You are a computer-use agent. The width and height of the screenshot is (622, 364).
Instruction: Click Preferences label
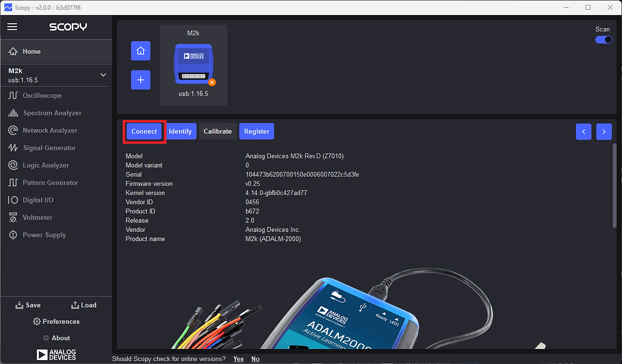(x=61, y=322)
